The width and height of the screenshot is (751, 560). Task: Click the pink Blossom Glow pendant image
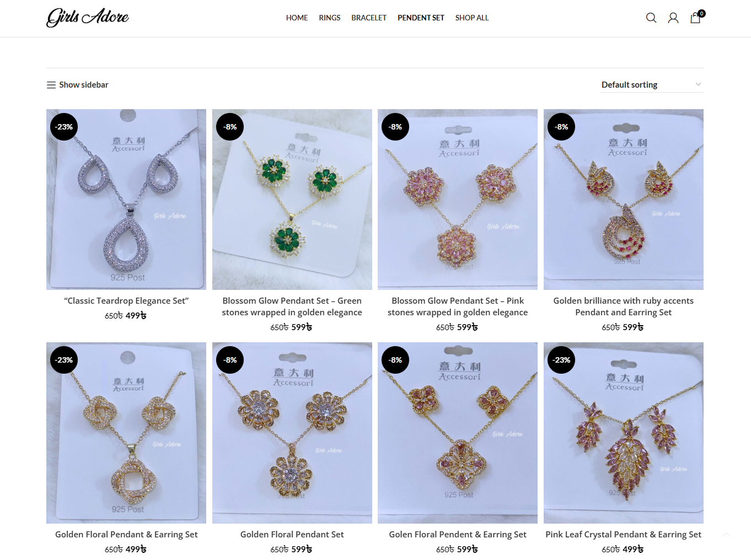coord(458,200)
